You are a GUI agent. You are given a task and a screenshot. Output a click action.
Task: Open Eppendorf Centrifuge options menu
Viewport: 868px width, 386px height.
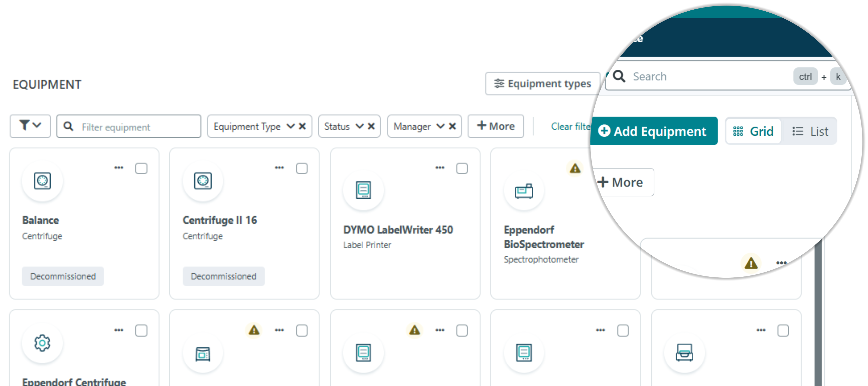119,330
